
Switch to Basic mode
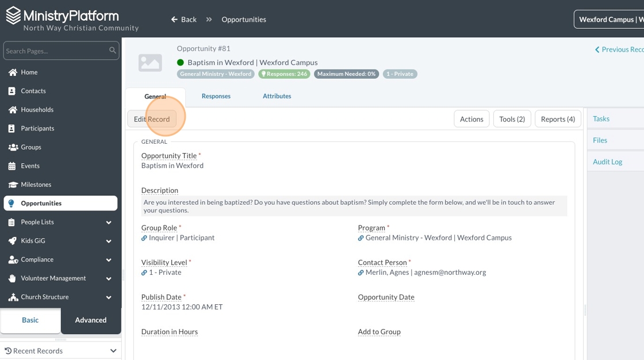tap(30, 320)
